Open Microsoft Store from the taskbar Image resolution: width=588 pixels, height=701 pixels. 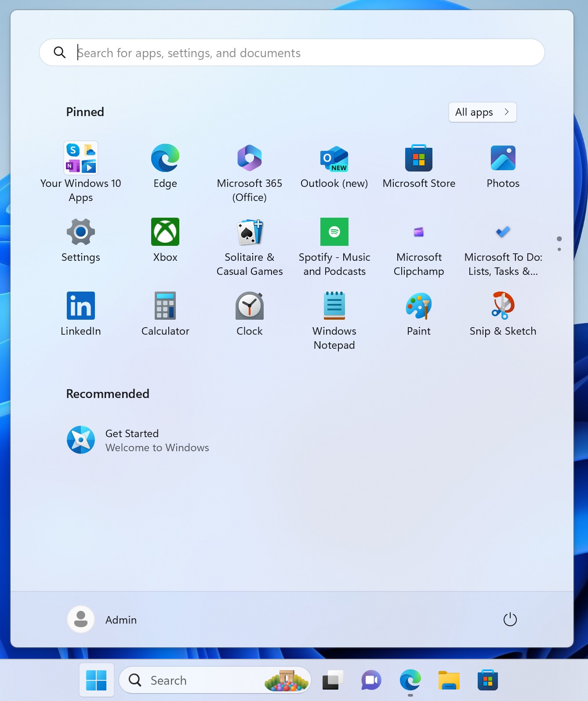[x=488, y=680]
